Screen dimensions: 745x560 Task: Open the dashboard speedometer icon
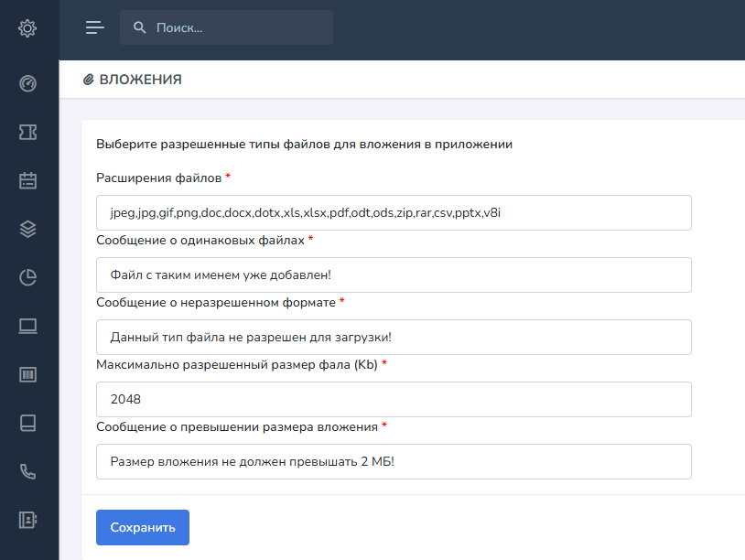[x=27, y=84]
